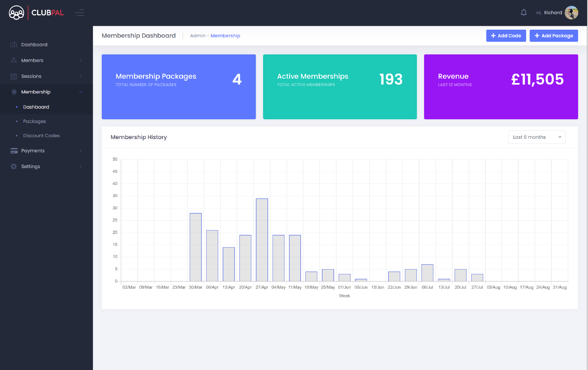Click the Payments card icon
588x370 pixels.
(14, 151)
